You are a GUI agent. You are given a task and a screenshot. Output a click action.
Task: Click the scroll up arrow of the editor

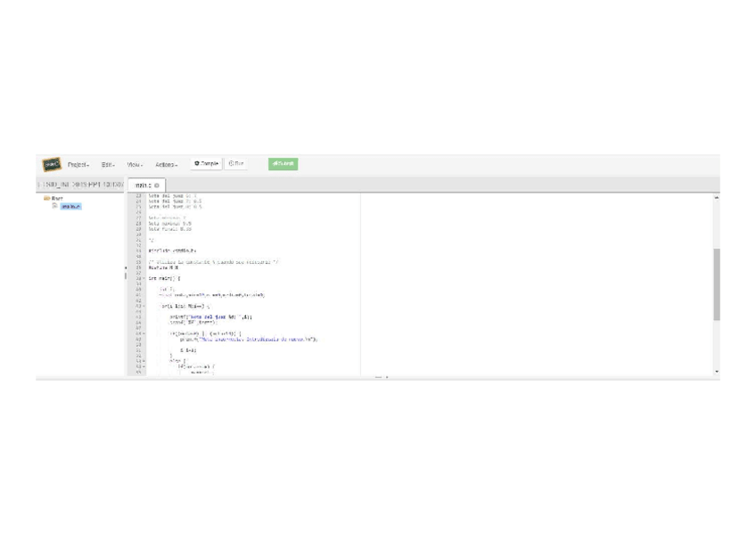717,198
